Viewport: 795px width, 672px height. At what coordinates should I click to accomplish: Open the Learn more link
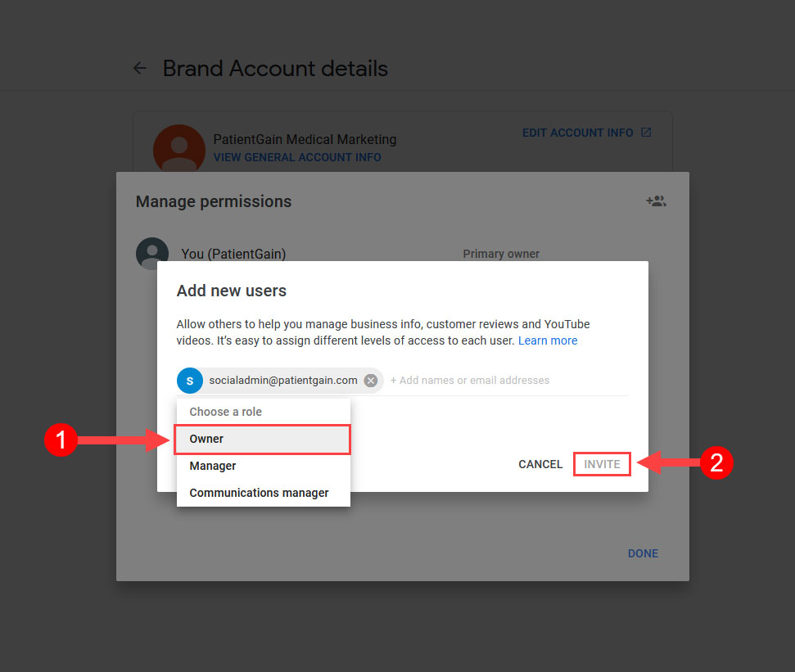547,341
